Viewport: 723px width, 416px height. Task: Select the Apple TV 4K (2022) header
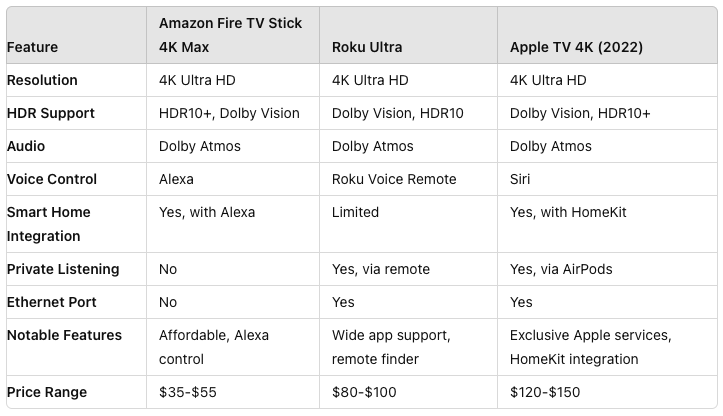(x=576, y=47)
